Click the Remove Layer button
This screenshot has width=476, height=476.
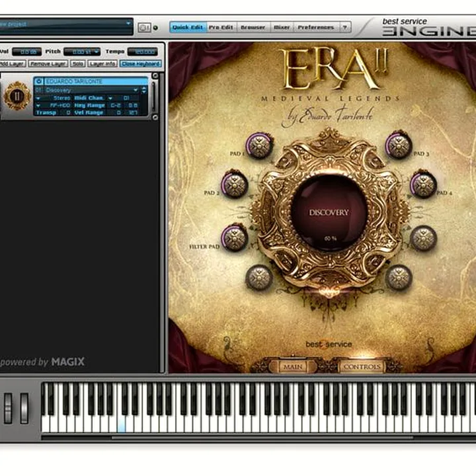click(48, 63)
